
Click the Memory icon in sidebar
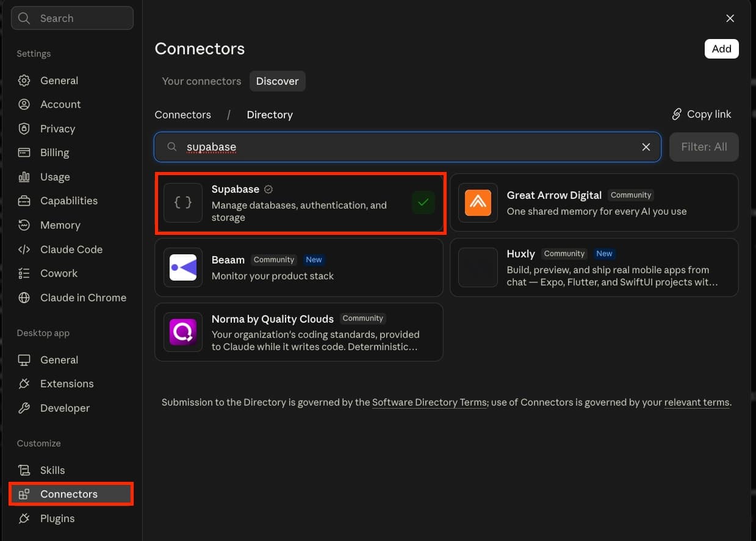(24, 225)
